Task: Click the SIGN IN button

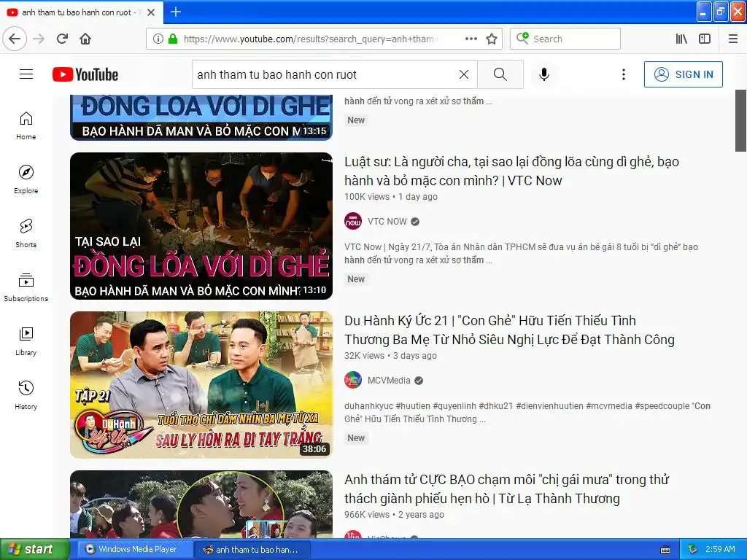Action: 683,74
